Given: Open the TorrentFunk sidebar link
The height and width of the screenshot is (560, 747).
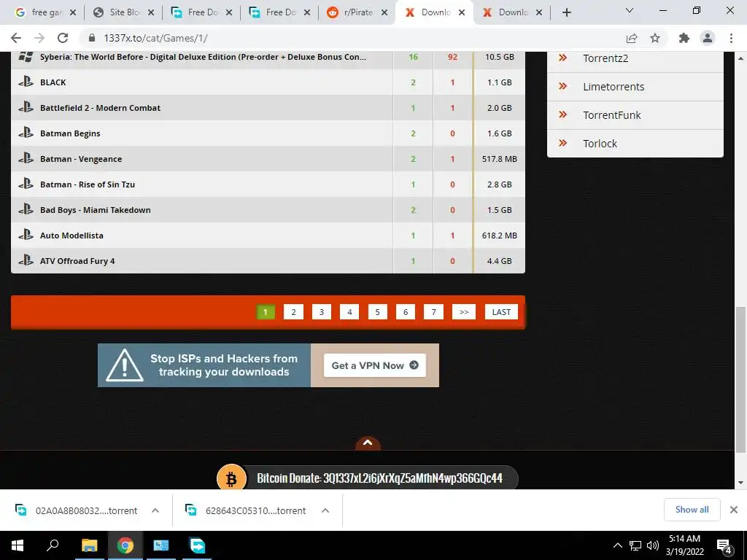Looking at the screenshot, I should (612, 115).
